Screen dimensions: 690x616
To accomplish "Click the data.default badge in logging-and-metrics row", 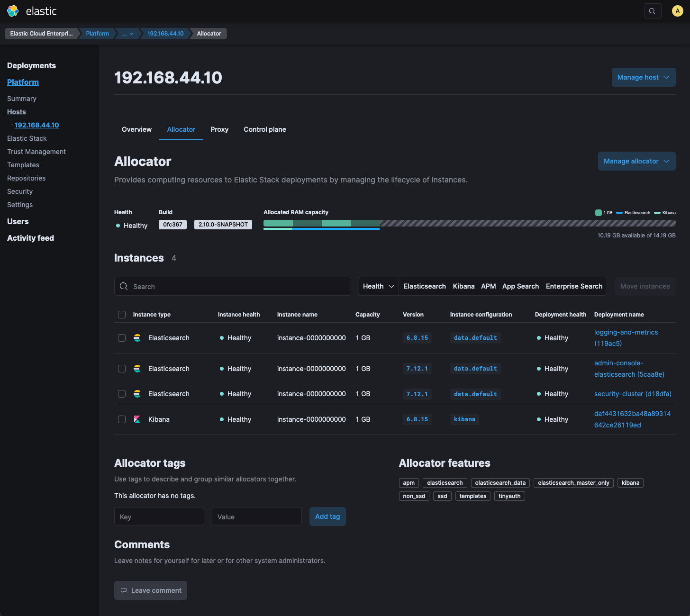I will (475, 338).
